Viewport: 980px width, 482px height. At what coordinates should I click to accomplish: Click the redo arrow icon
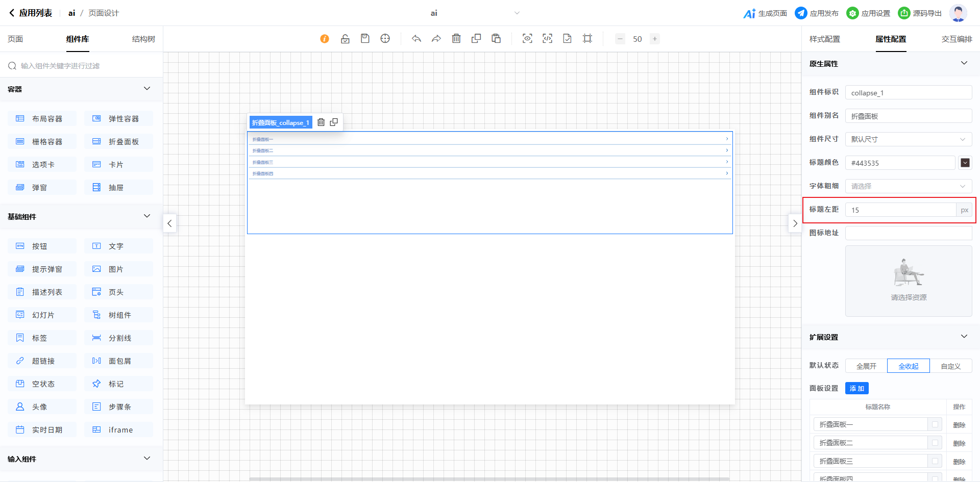tap(436, 39)
